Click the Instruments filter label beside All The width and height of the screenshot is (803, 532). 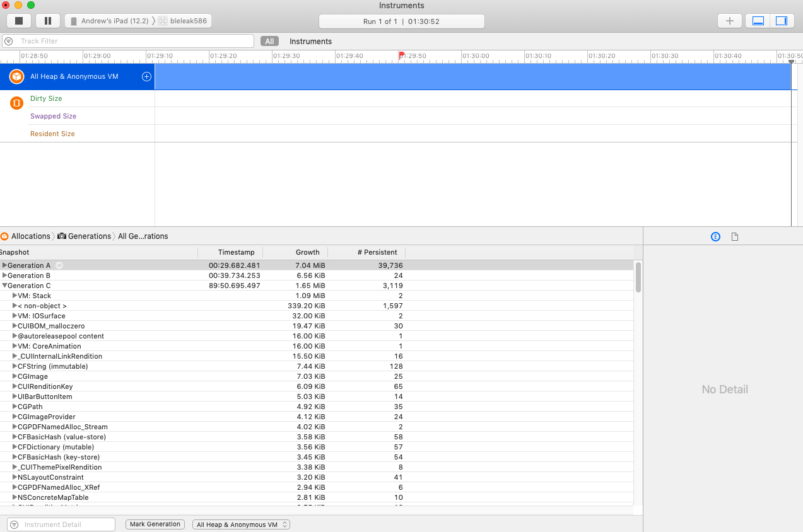click(310, 40)
